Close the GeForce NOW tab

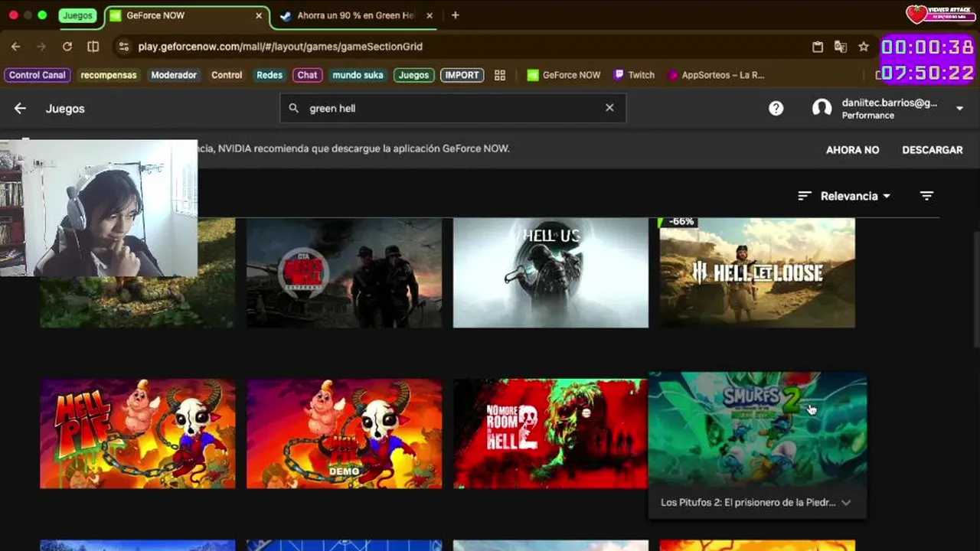point(259,15)
